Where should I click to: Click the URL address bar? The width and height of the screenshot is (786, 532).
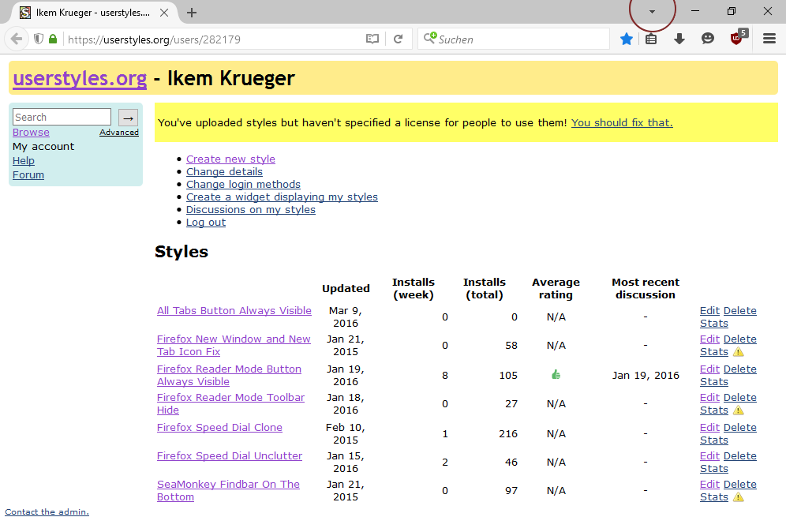click(213, 39)
